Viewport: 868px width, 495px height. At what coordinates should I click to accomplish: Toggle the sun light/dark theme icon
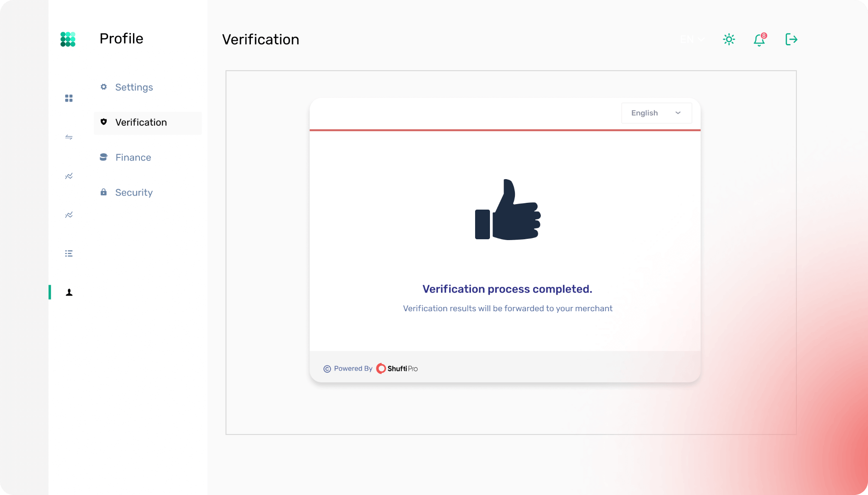coord(729,39)
